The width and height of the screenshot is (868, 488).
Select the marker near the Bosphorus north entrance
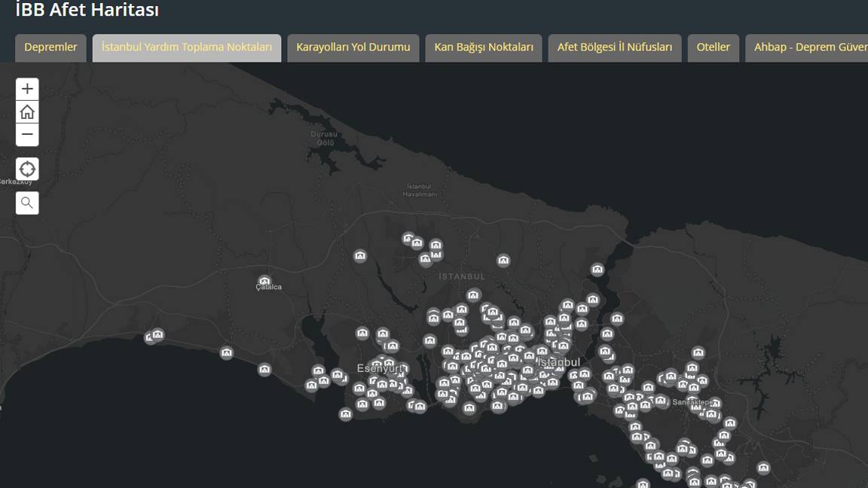tap(598, 270)
